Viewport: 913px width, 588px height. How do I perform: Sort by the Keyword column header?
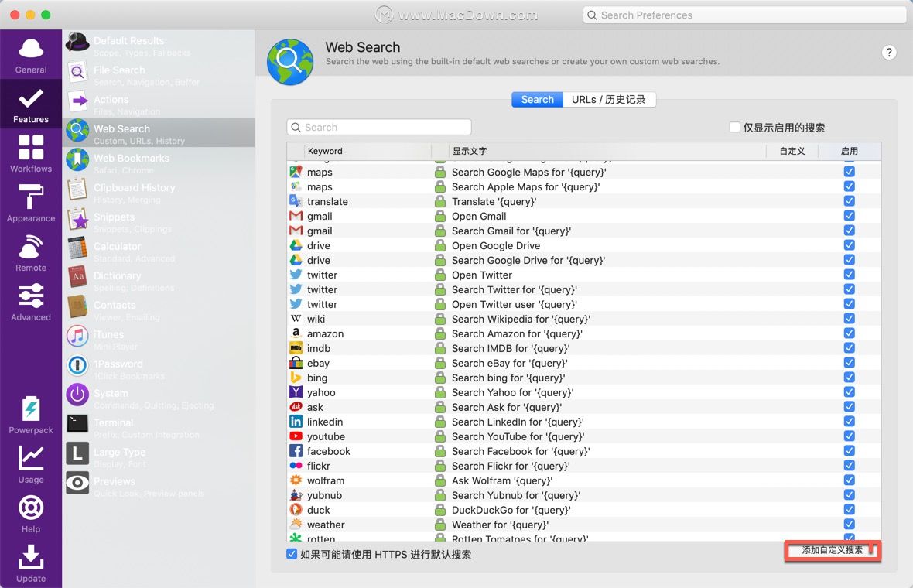(x=368, y=151)
